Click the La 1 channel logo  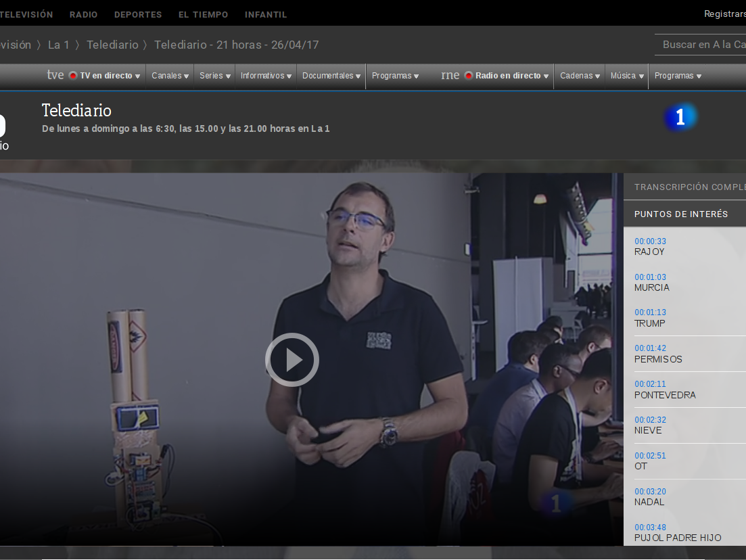(x=680, y=118)
